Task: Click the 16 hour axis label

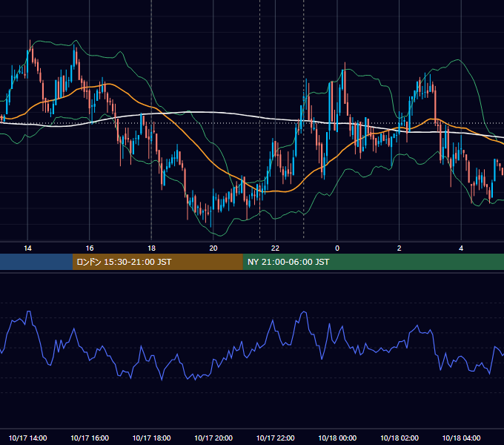Action: (x=90, y=248)
